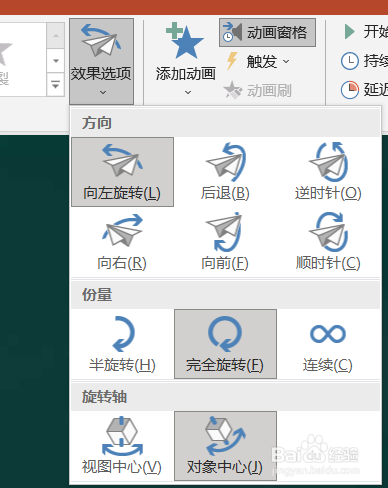Select 连续(C) continuous amount
The width and height of the screenshot is (388, 488).
tap(328, 344)
